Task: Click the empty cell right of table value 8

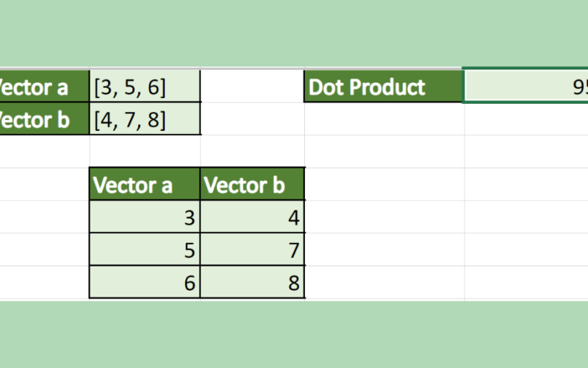Action: [x=384, y=283]
